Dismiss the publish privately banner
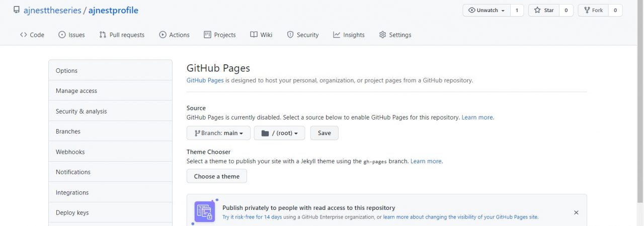 pos(576,212)
